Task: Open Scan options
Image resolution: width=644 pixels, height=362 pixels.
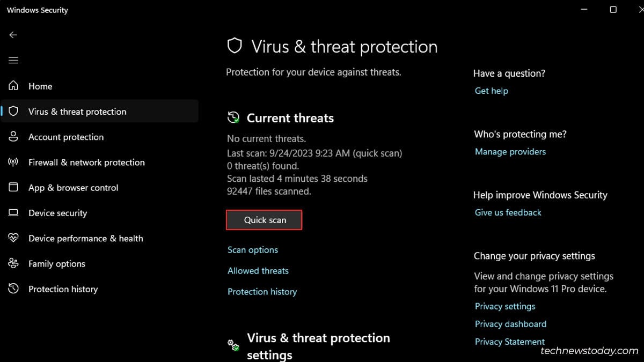Action: pyautogui.click(x=252, y=249)
